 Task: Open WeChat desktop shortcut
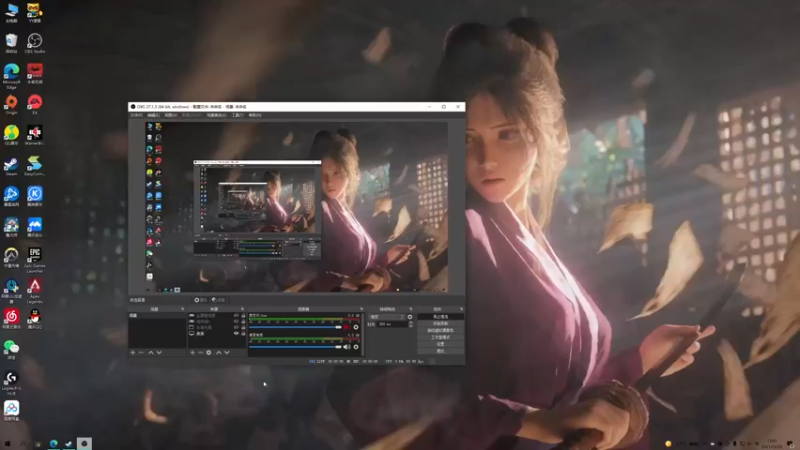[11, 349]
